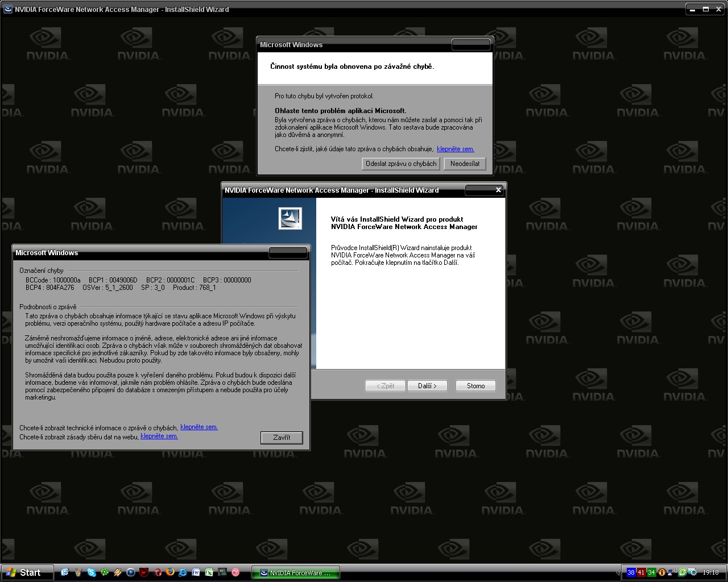Click the green 34 temperature tray icon
This screenshot has width=728, height=582.
point(652,572)
